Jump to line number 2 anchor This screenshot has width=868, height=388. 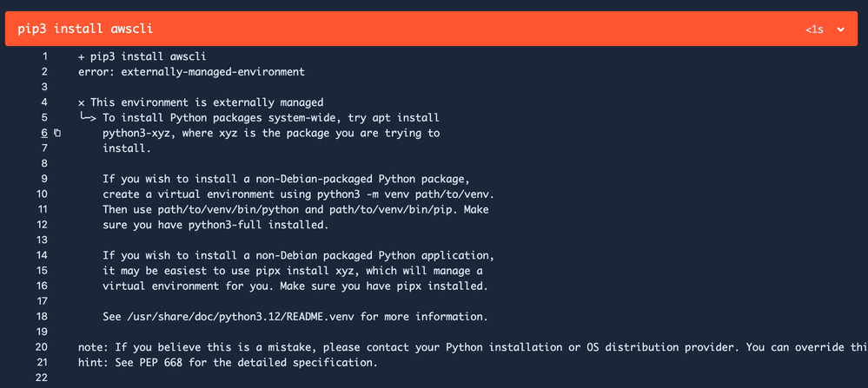tap(44, 72)
